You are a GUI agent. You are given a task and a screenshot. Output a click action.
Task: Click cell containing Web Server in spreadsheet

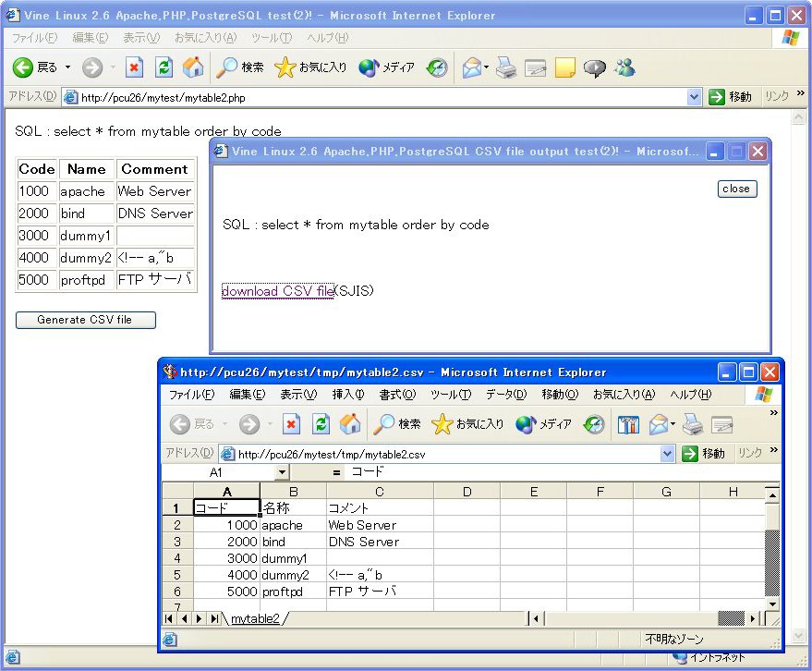tap(380, 525)
